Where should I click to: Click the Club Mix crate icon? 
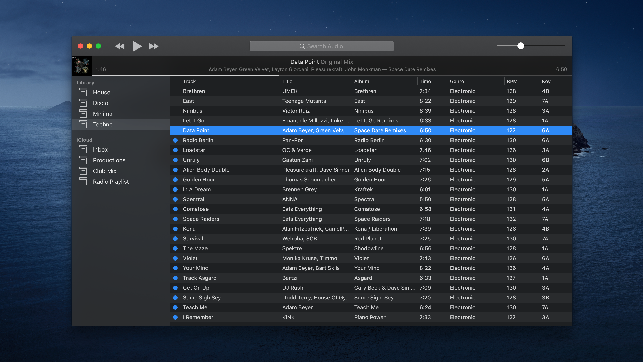tap(83, 171)
